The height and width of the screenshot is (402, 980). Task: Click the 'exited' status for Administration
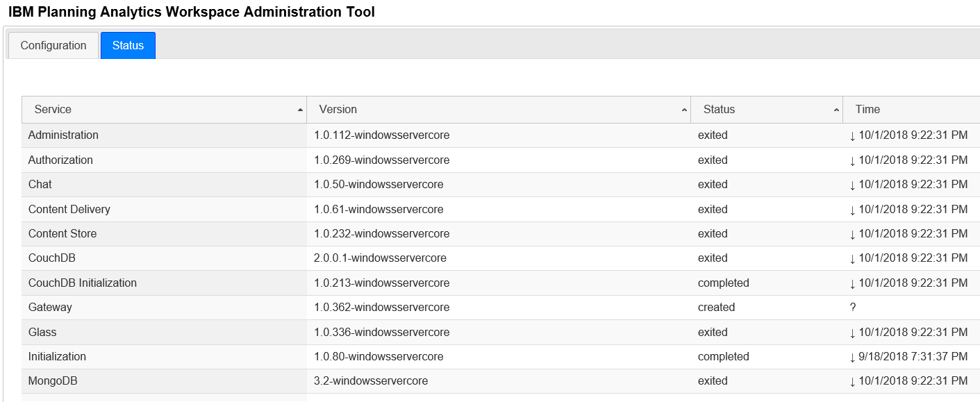(x=713, y=135)
